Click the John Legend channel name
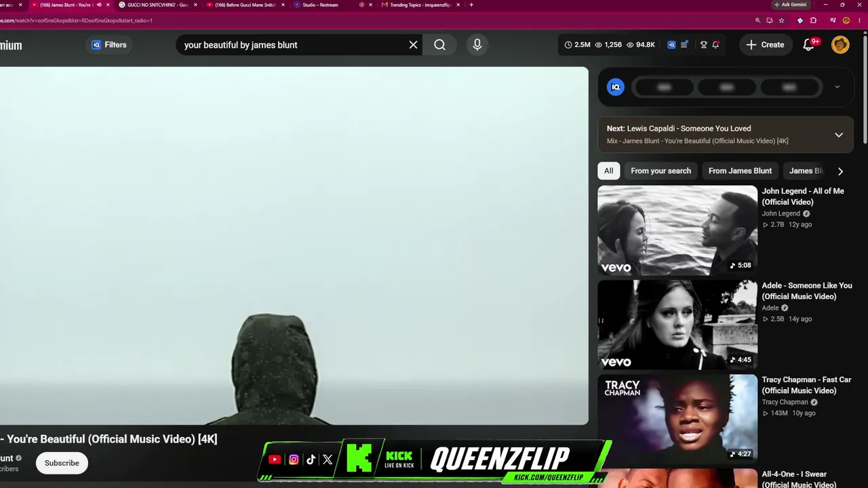The width and height of the screenshot is (868, 488). pyautogui.click(x=781, y=213)
